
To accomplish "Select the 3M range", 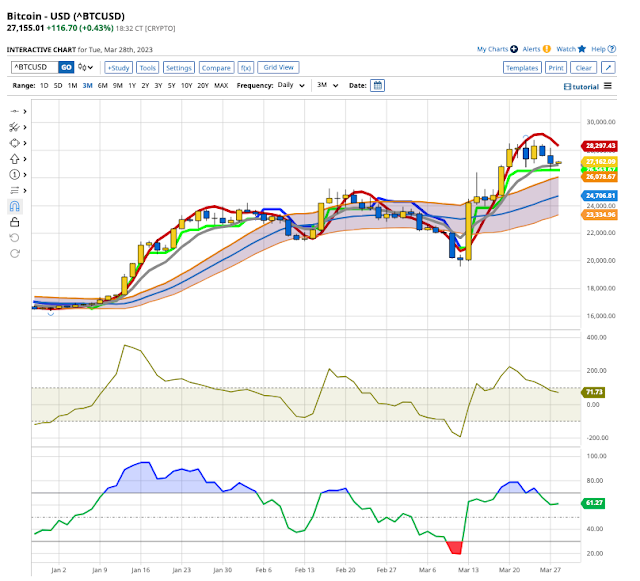I will click(x=87, y=86).
